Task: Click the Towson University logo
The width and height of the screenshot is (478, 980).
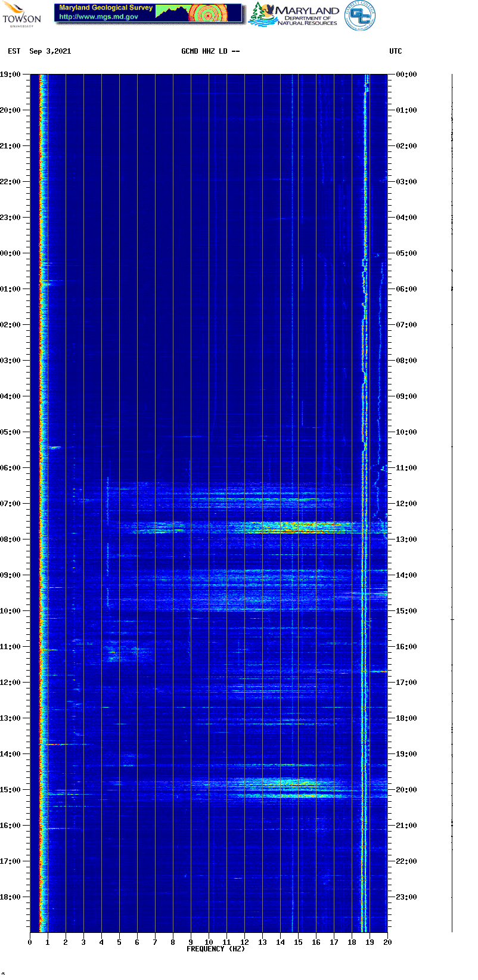Action: pyautogui.click(x=21, y=15)
